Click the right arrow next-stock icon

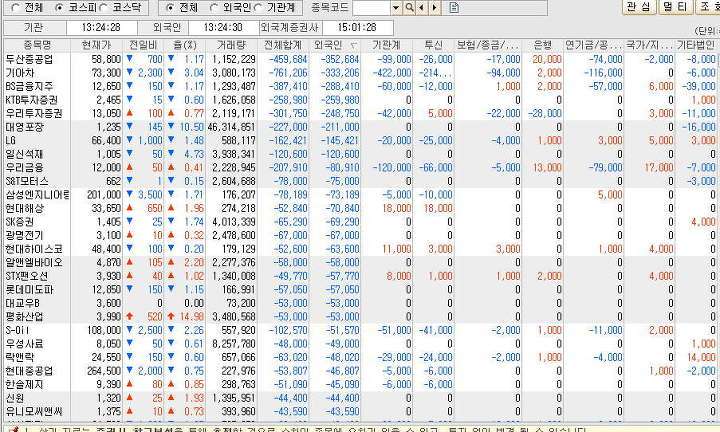pos(434,8)
